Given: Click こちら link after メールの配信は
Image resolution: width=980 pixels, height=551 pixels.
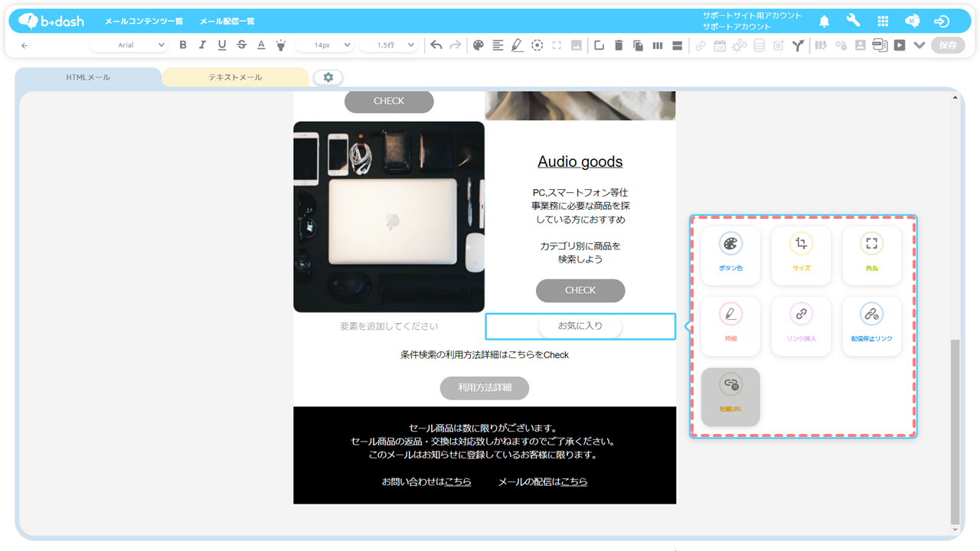Looking at the screenshot, I should 574,481.
